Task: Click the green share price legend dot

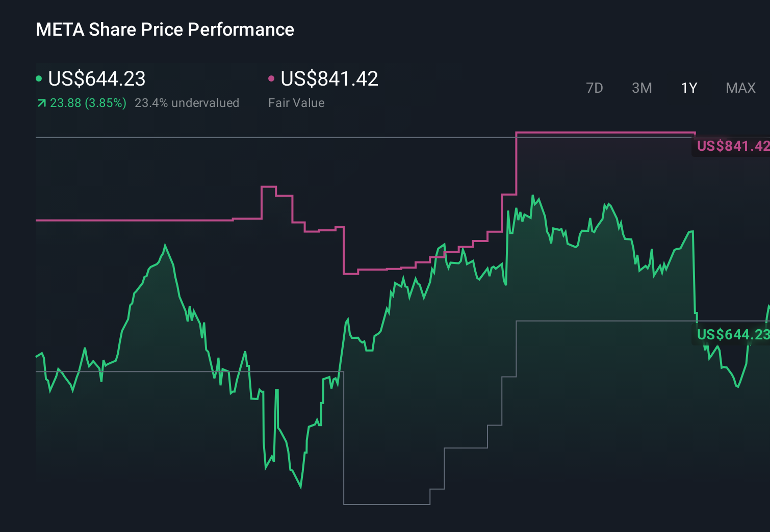Action: [x=39, y=79]
